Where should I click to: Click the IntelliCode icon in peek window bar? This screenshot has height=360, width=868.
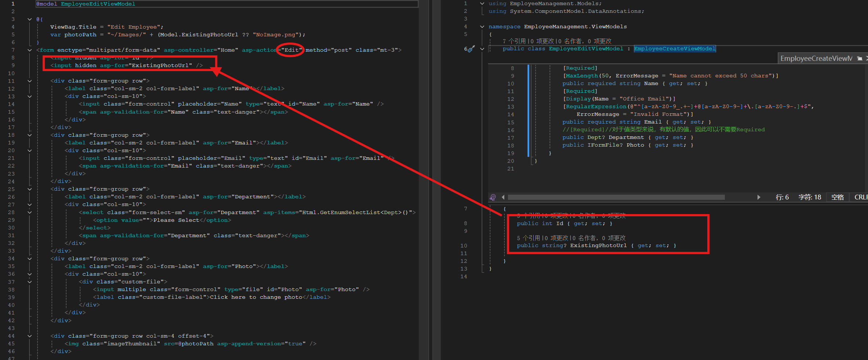tap(493, 197)
